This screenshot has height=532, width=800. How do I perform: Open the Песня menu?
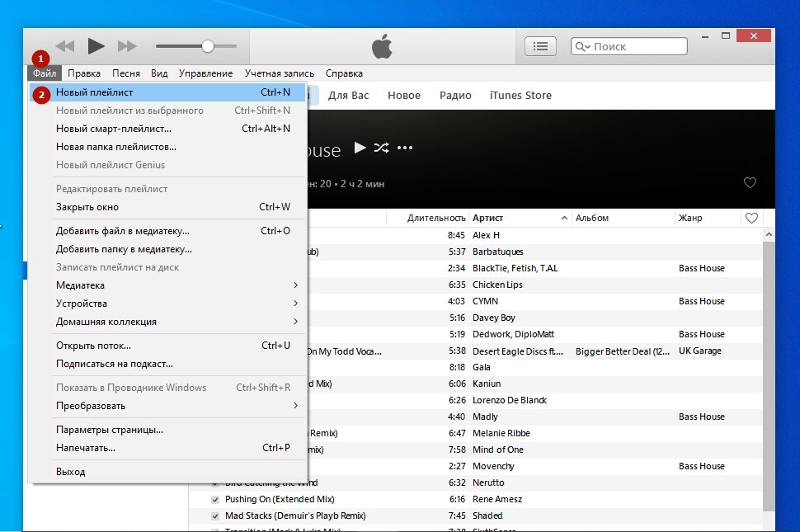(126, 73)
